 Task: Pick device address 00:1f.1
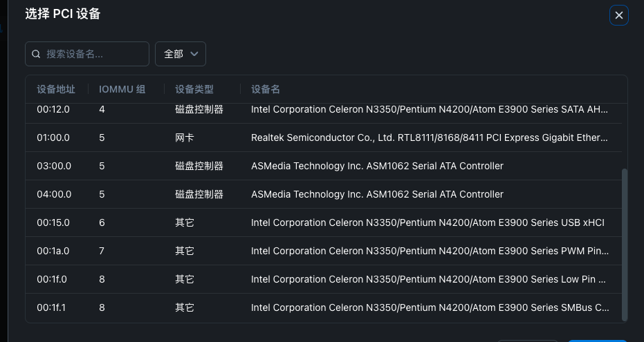51,307
